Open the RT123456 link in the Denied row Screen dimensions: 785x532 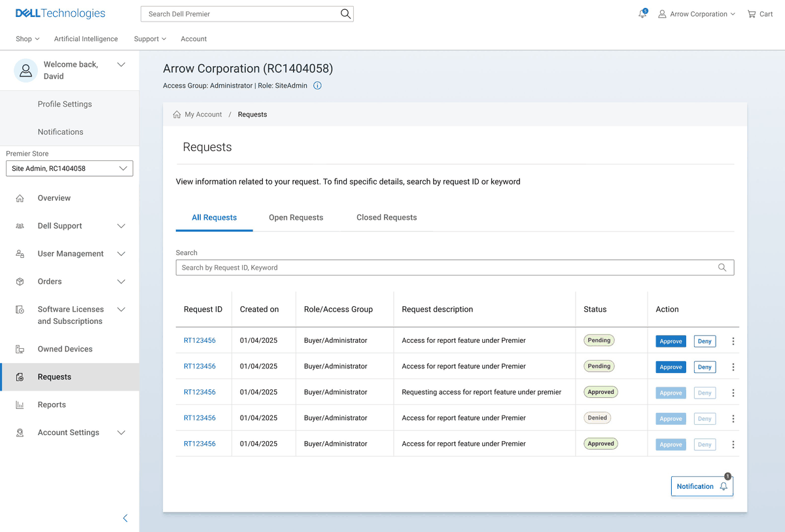(200, 417)
